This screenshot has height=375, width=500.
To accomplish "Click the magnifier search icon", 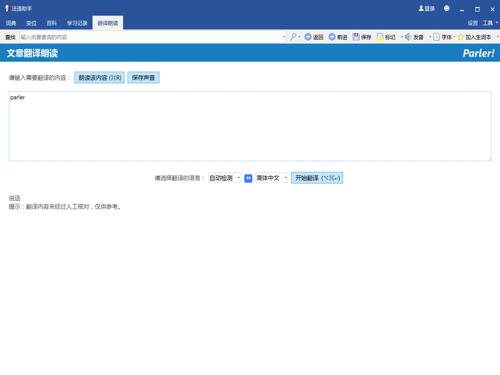I will 293,37.
